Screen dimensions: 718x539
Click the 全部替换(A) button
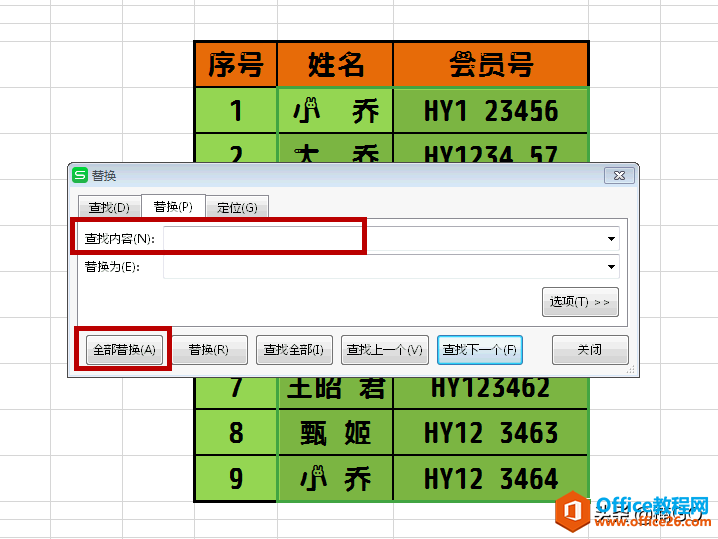(125, 350)
